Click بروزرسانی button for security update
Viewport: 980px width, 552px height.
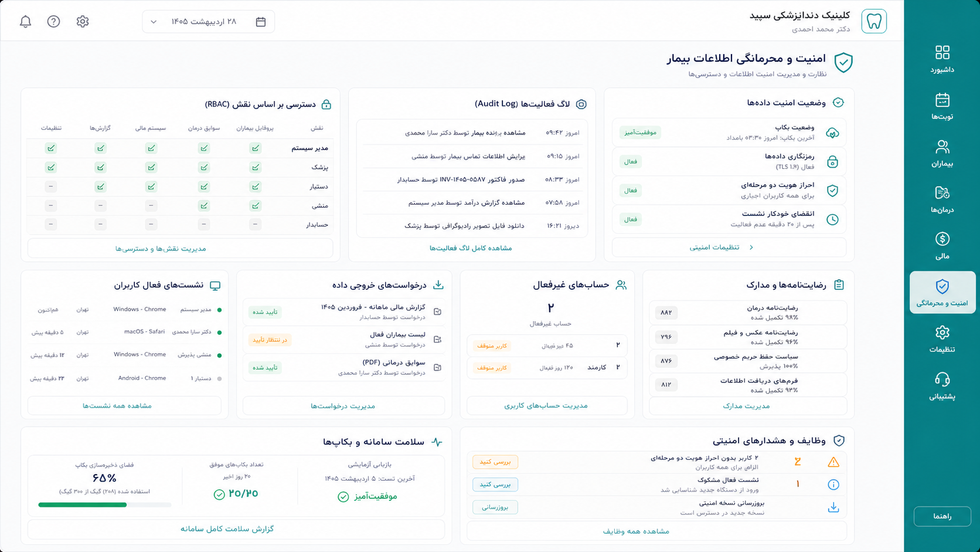(x=495, y=507)
